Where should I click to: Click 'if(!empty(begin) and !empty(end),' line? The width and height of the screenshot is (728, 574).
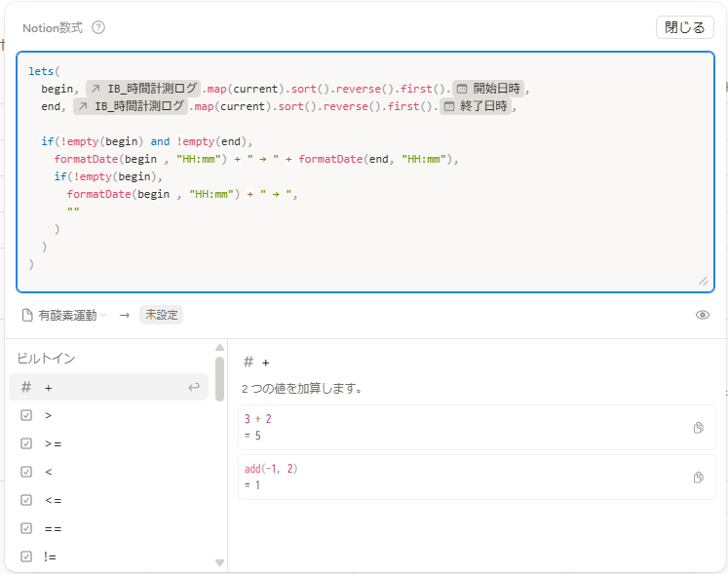(147, 141)
